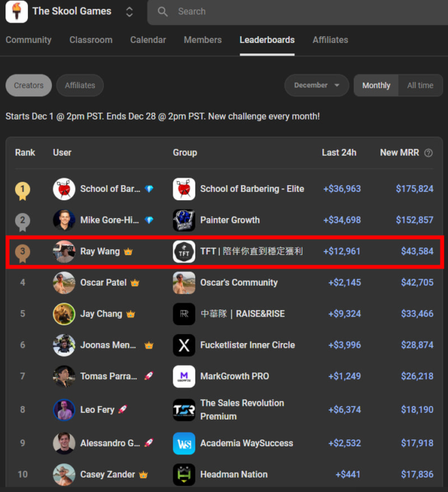
Task: Click the +$441 Last 24h value
Action: click(x=348, y=474)
